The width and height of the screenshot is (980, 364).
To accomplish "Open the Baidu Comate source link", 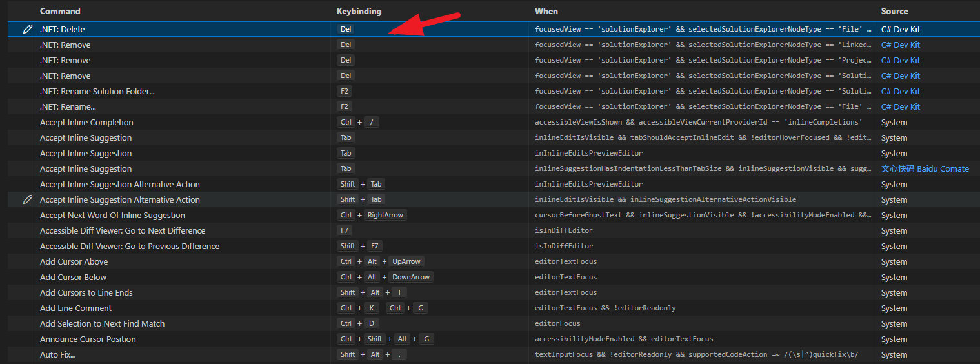I will point(925,168).
